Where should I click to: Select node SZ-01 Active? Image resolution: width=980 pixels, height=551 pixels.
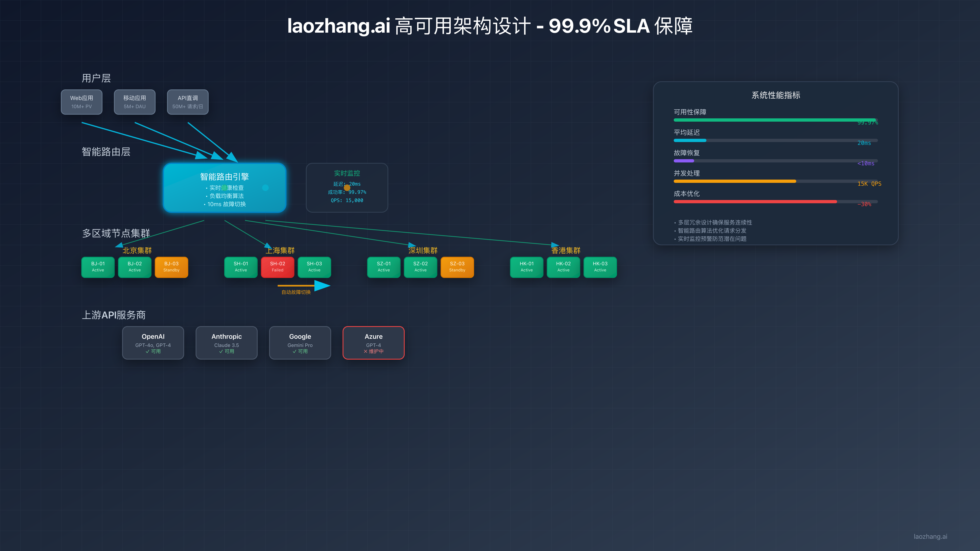tap(384, 267)
